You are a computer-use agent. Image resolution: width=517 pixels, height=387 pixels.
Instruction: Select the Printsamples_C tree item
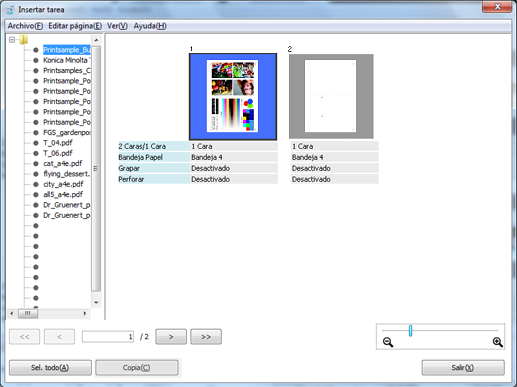pos(67,71)
